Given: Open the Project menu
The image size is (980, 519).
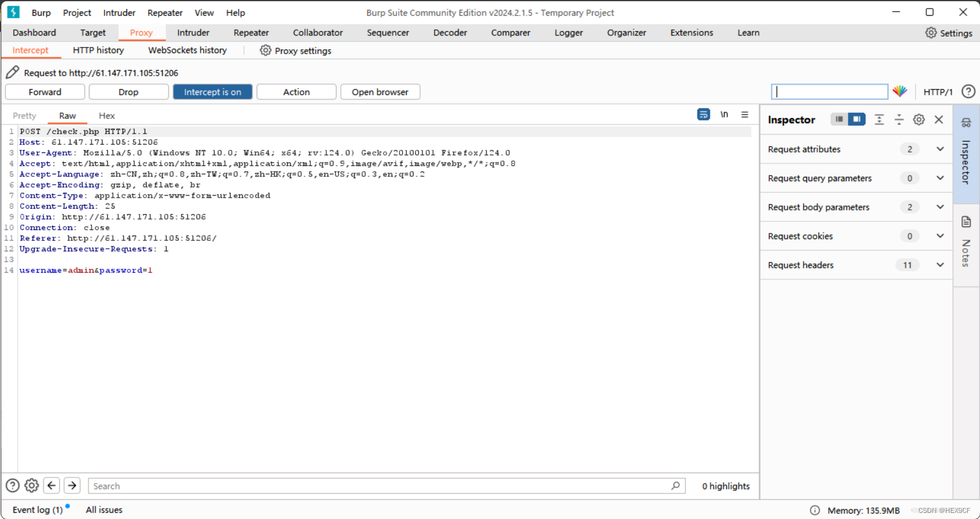Looking at the screenshot, I should (77, 13).
